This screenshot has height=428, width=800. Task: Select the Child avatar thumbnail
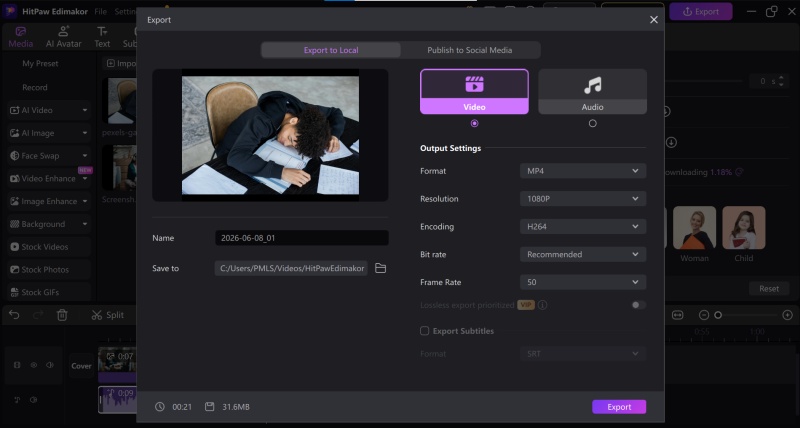tap(743, 228)
